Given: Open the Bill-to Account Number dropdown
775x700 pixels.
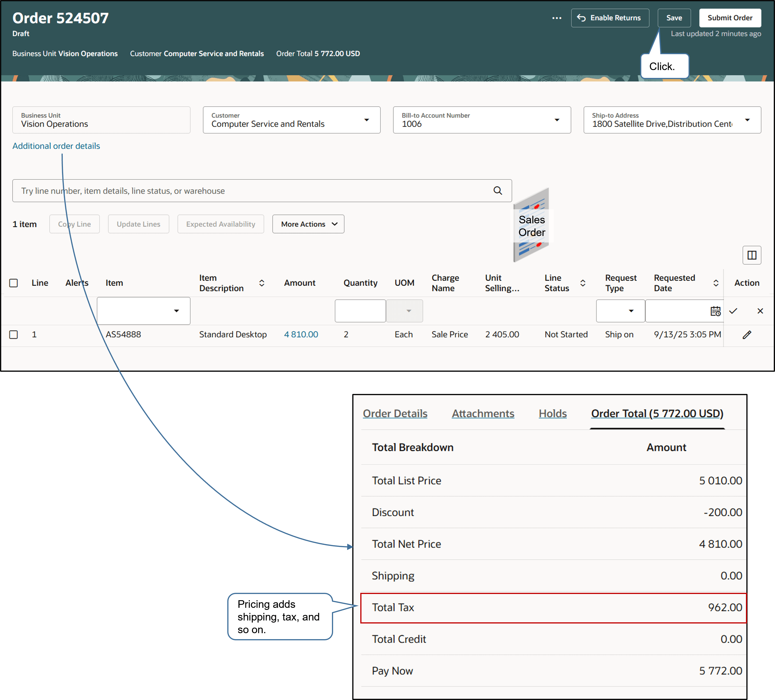Looking at the screenshot, I should click(x=557, y=120).
